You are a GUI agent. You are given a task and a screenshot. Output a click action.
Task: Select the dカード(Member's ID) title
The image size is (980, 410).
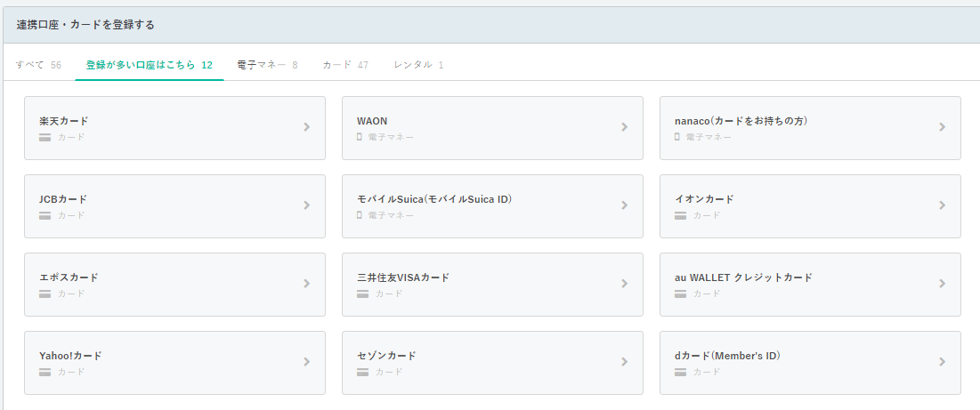click(x=728, y=357)
